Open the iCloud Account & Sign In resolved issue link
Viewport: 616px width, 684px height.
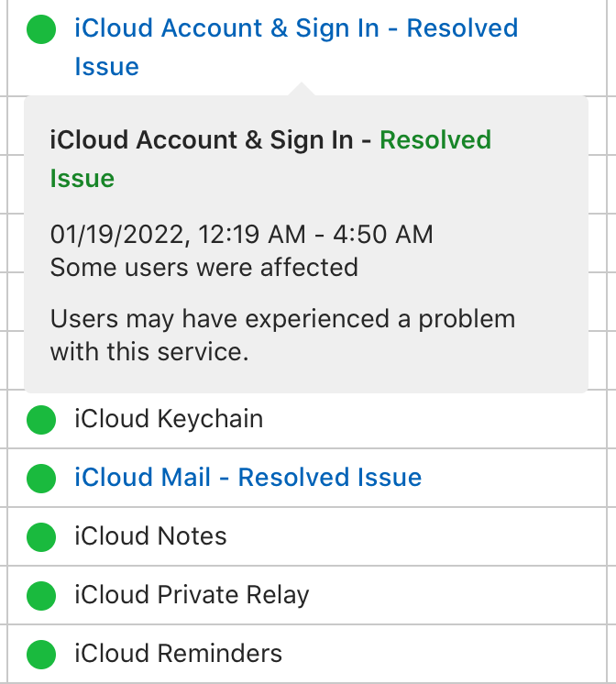pyautogui.click(x=295, y=29)
